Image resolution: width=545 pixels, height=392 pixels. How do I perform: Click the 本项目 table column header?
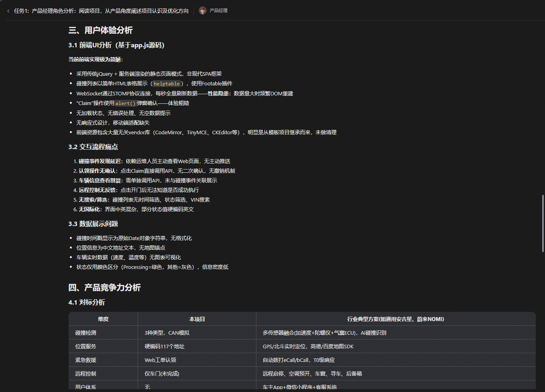[197, 319]
